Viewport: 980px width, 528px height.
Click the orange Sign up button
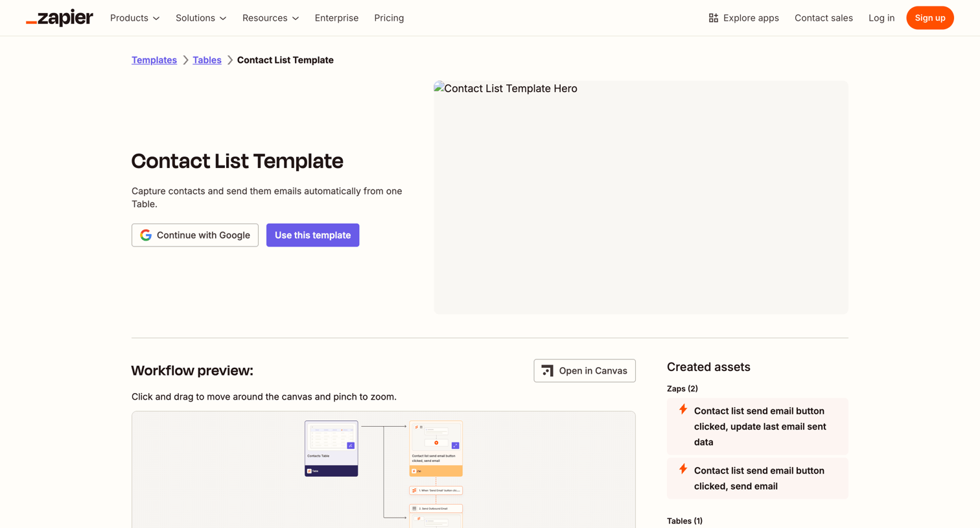click(x=929, y=18)
